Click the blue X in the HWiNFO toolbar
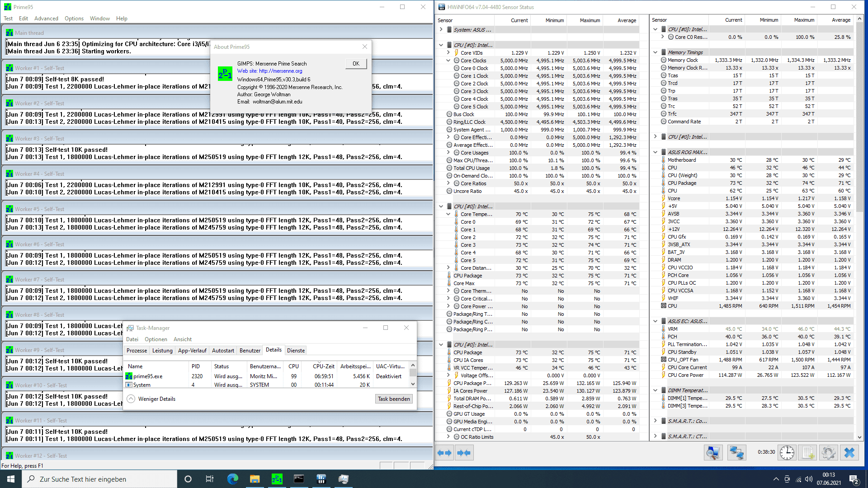868x488 pixels. tap(849, 453)
